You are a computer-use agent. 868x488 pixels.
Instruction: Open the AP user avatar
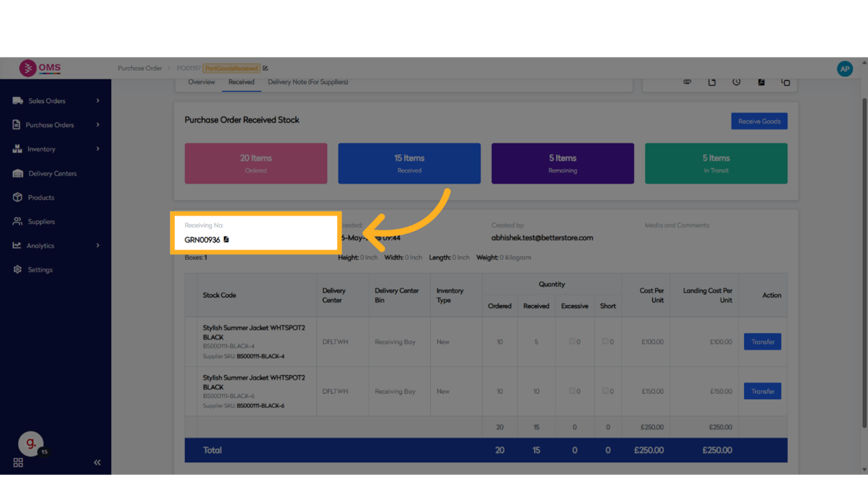click(x=845, y=69)
